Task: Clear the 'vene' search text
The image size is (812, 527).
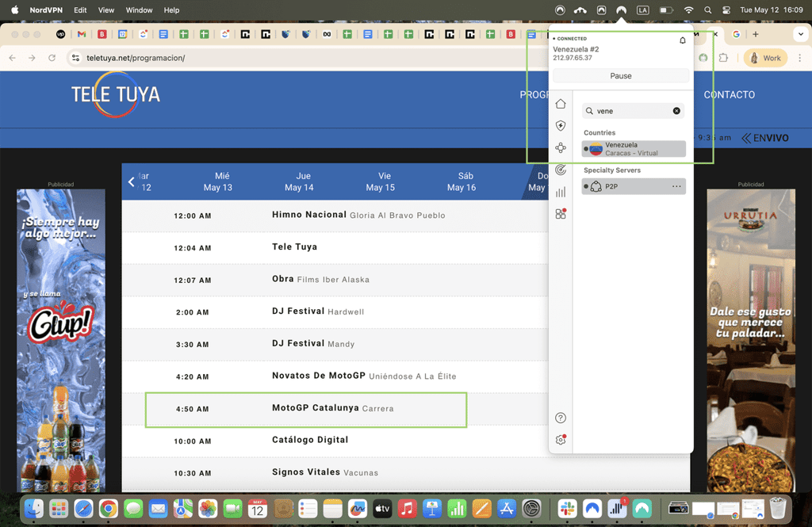Action: click(676, 111)
